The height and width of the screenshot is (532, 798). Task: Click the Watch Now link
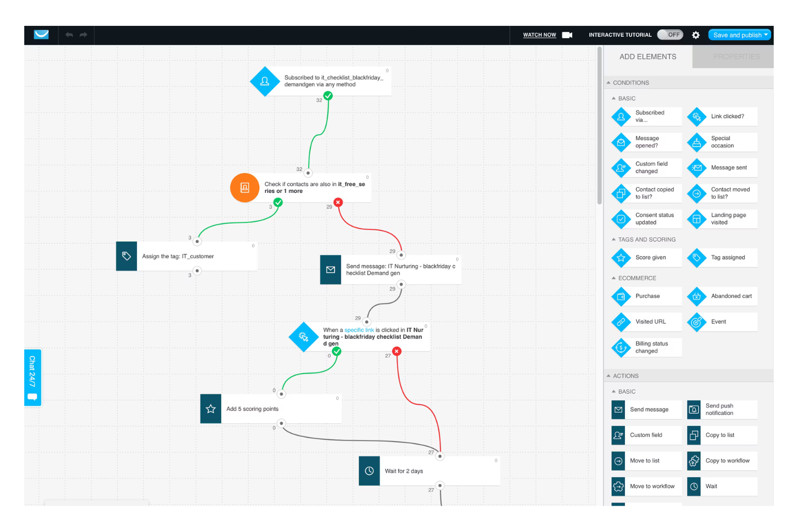click(539, 35)
